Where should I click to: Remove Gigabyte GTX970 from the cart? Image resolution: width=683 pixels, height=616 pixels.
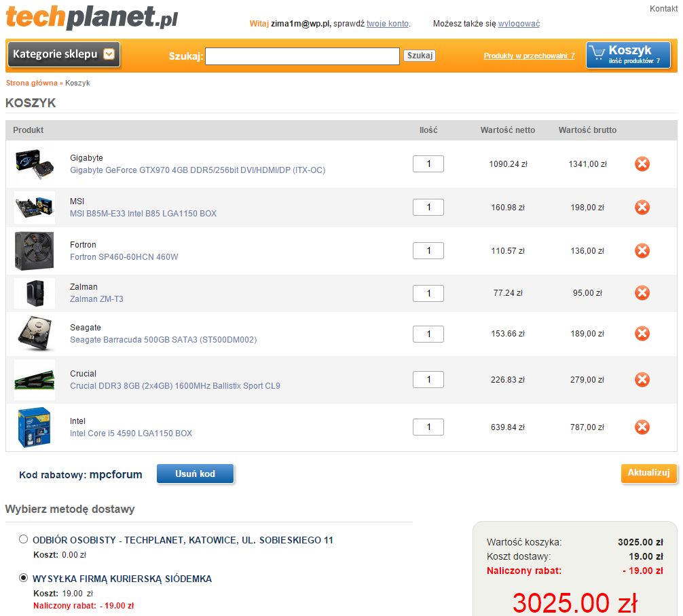click(642, 164)
